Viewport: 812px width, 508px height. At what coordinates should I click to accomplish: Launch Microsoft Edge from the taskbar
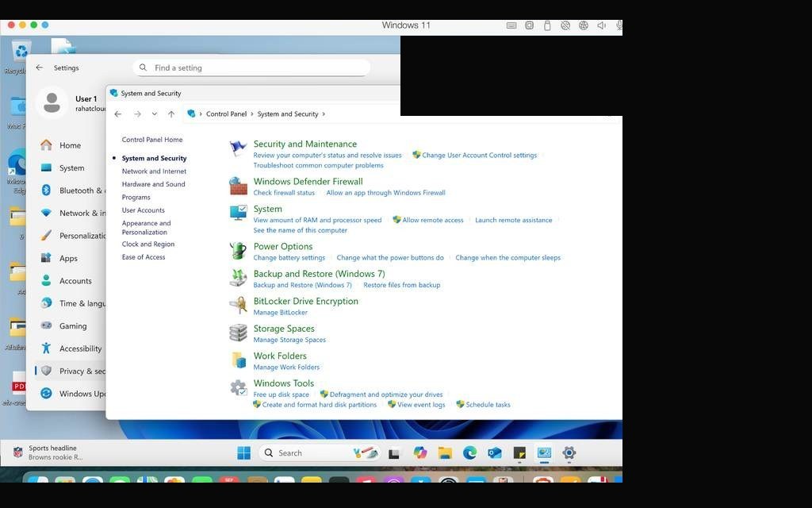pyautogui.click(x=469, y=453)
